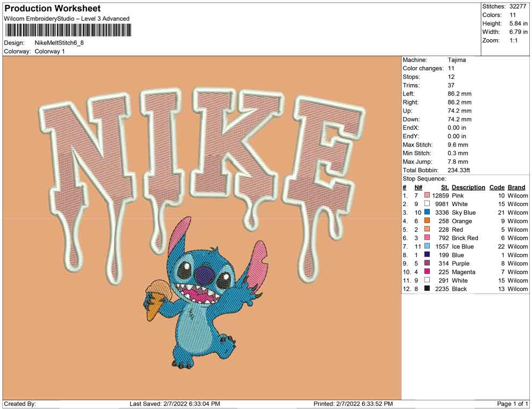This screenshot has width=532, height=409.
Task: Click stitch count '12859' in Pink row
Action: (440, 195)
